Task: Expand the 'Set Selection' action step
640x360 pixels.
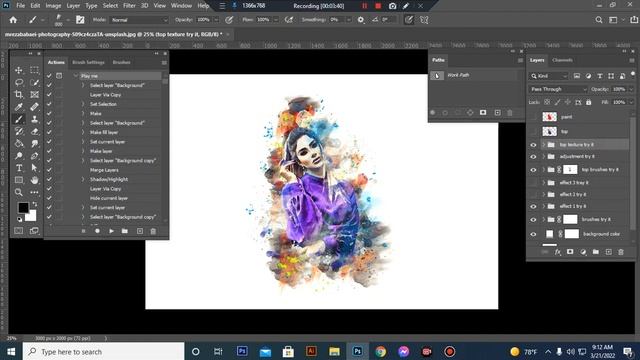Action: pyautogui.click(x=83, y=104)
